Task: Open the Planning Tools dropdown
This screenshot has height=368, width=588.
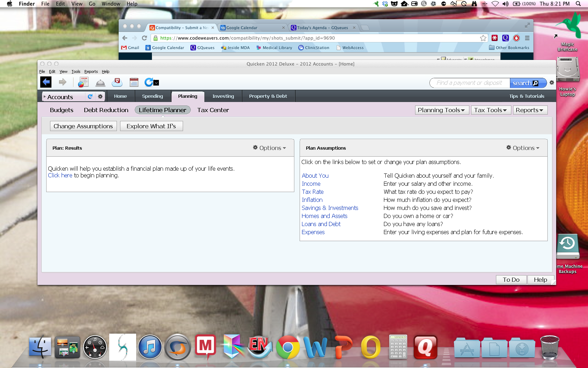Action: (442, 110)
